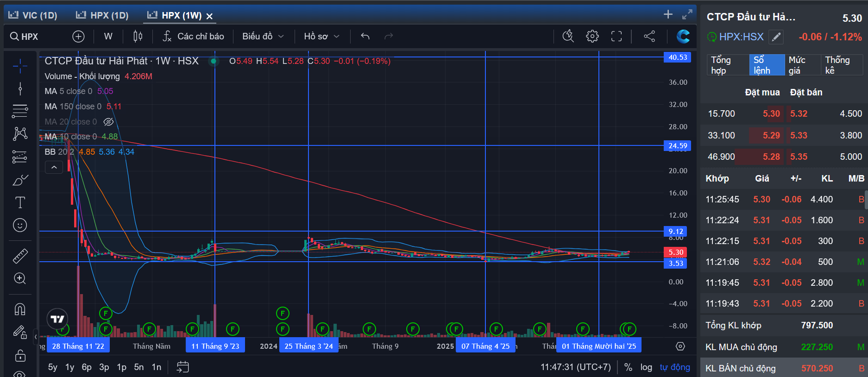Set chart range to 1p
Viewport: 868px width, 377px height.
coord(121,367)
